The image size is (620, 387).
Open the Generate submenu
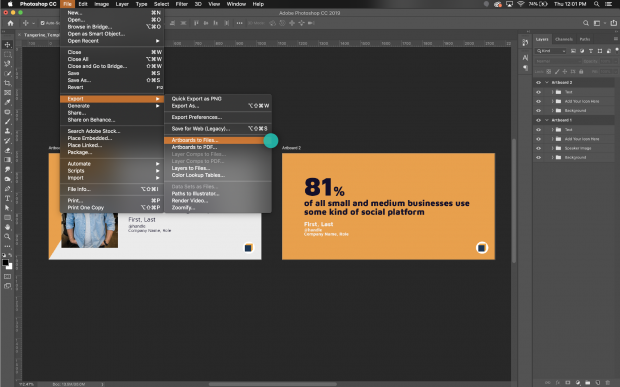(112, 106)
